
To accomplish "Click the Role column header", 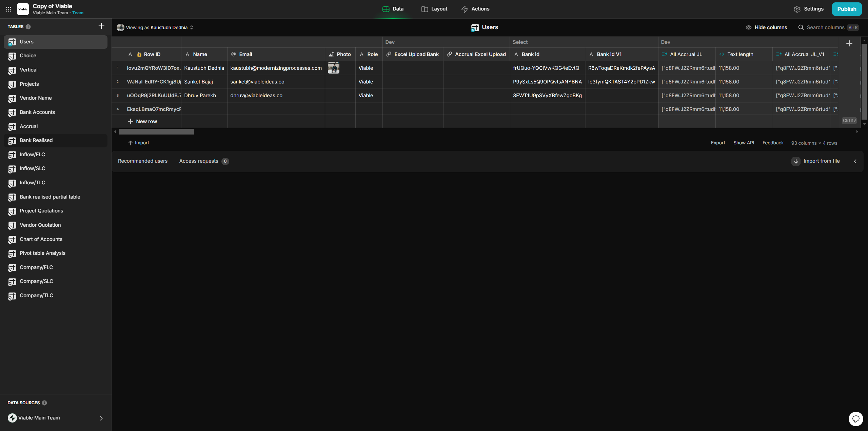I will pos(369,54).
